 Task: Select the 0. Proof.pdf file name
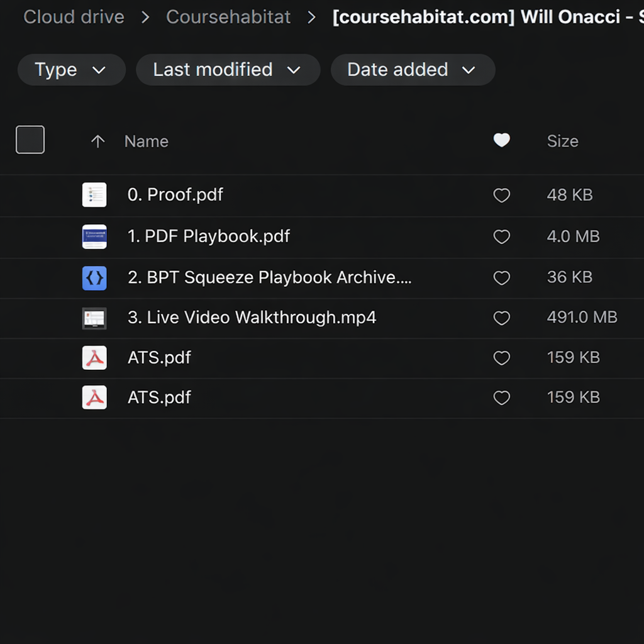tap(175, 195)
